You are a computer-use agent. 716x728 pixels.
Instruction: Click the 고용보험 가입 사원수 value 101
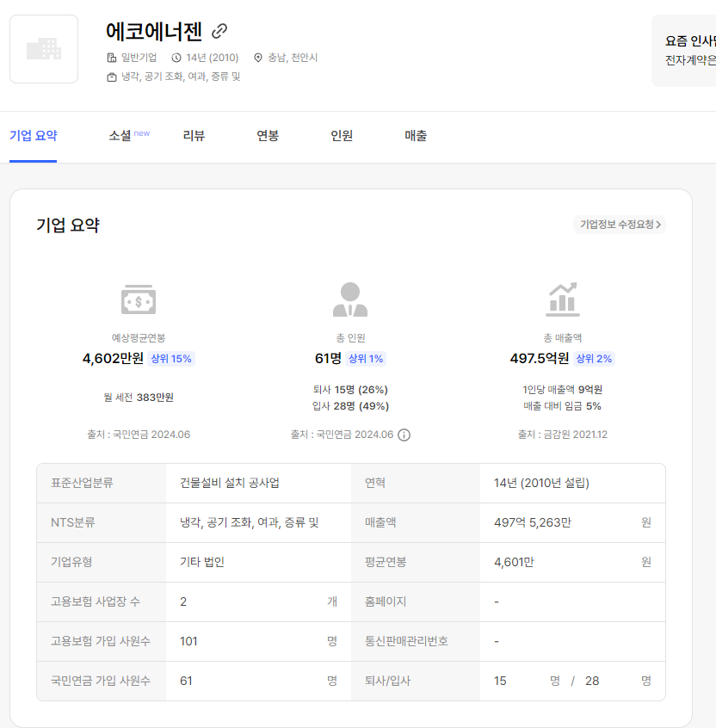(x=188, y=641)
